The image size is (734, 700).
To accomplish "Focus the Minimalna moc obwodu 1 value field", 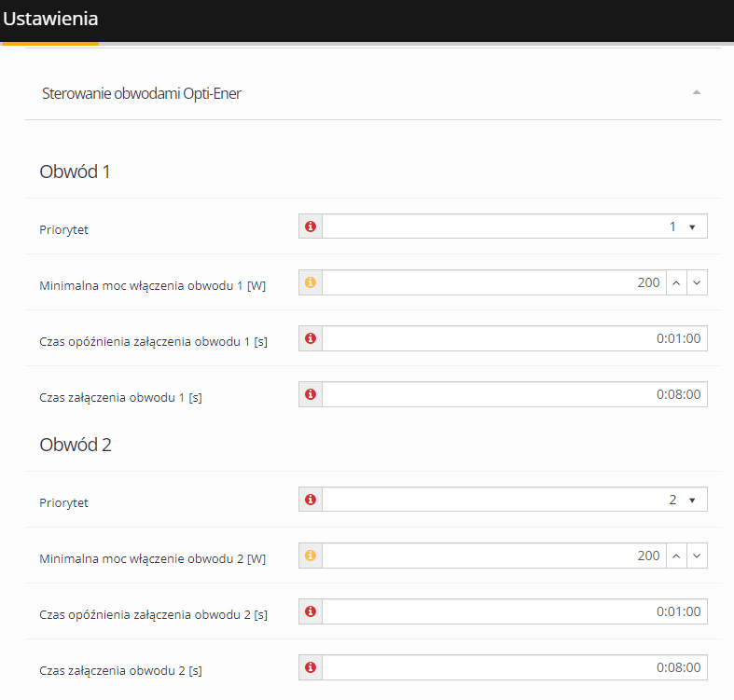I will click(x=494, y=282).
